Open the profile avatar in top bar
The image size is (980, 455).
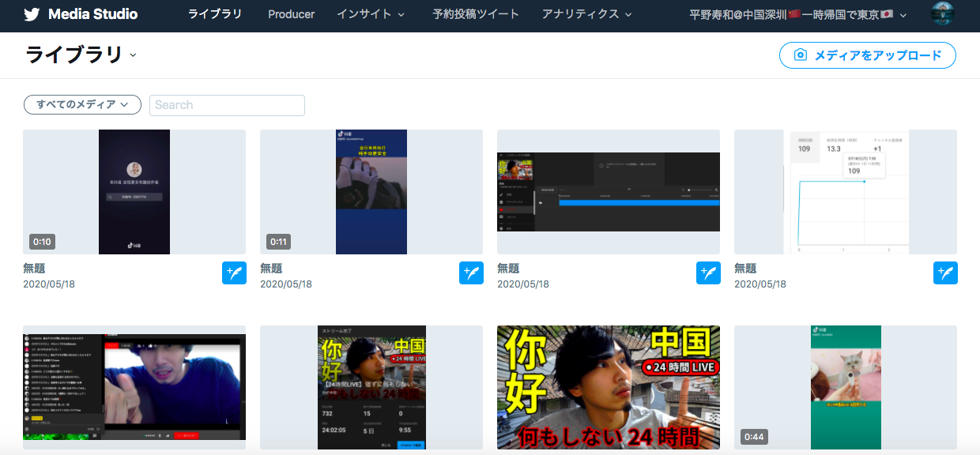pyautogui.click(x=942, y=14)
